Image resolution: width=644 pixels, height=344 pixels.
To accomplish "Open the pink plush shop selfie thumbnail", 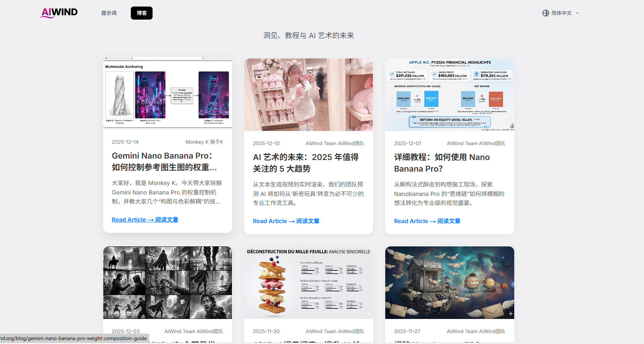I will (x=308, y=95).
